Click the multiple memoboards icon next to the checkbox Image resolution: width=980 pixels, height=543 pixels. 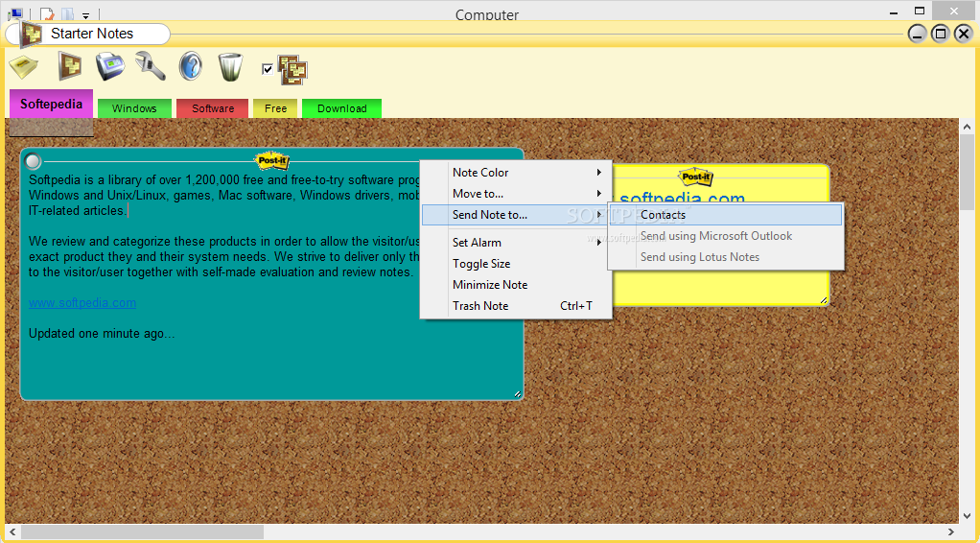[292, 69]
